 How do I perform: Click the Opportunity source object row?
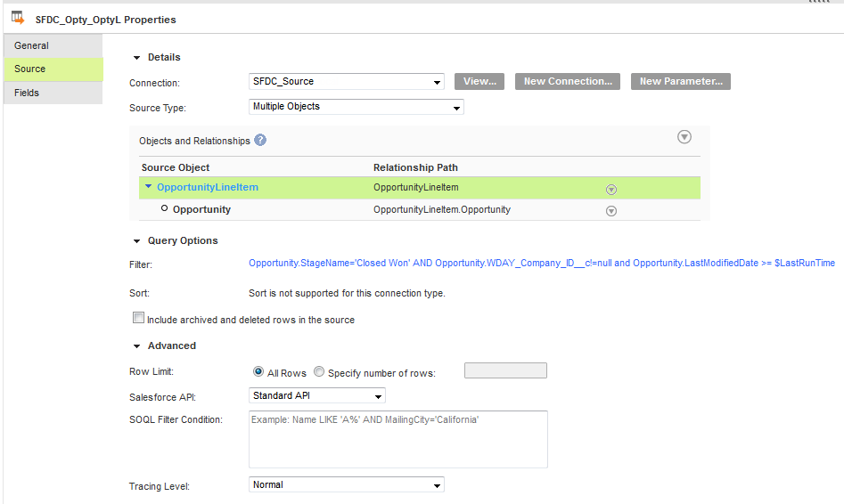click(419, 210)
